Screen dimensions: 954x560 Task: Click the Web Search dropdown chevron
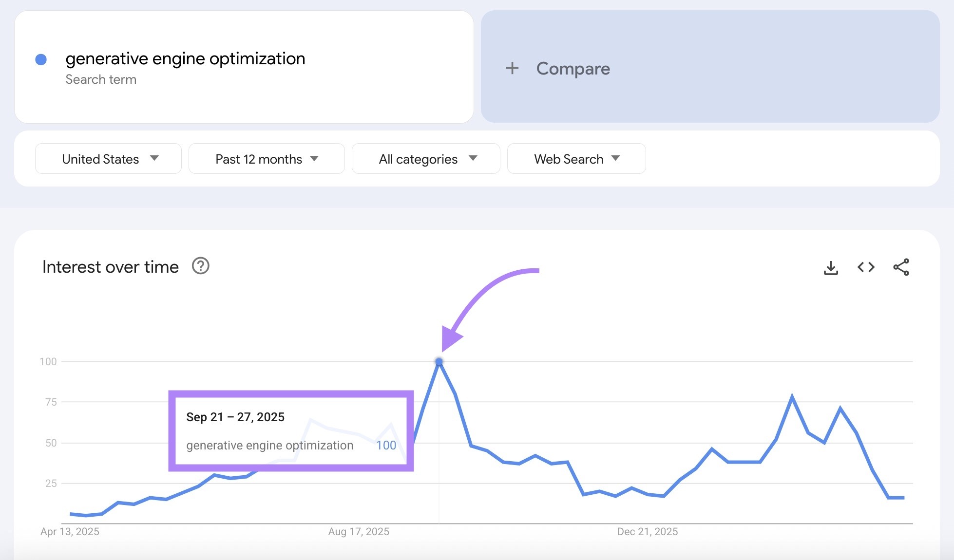tap(616, 158)
